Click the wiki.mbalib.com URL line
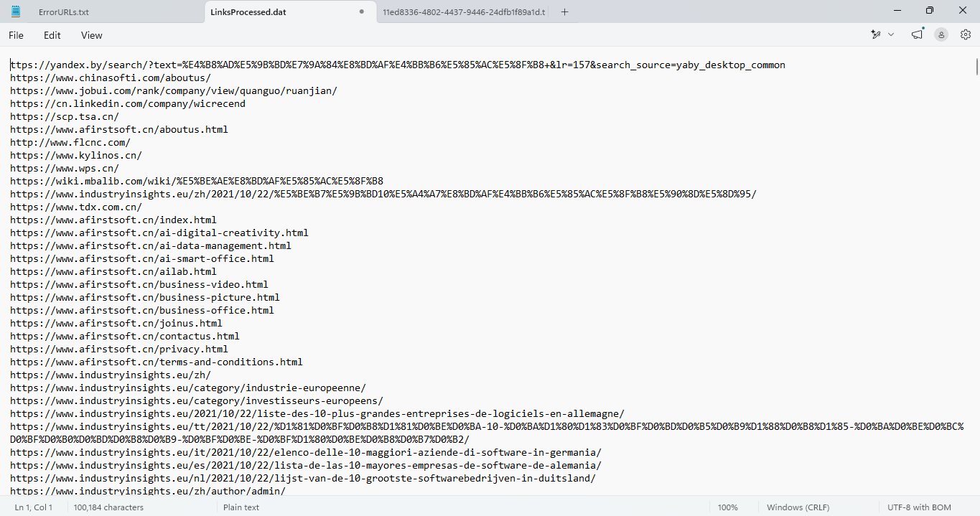This screenshot has height=516, width=980. 197,181
